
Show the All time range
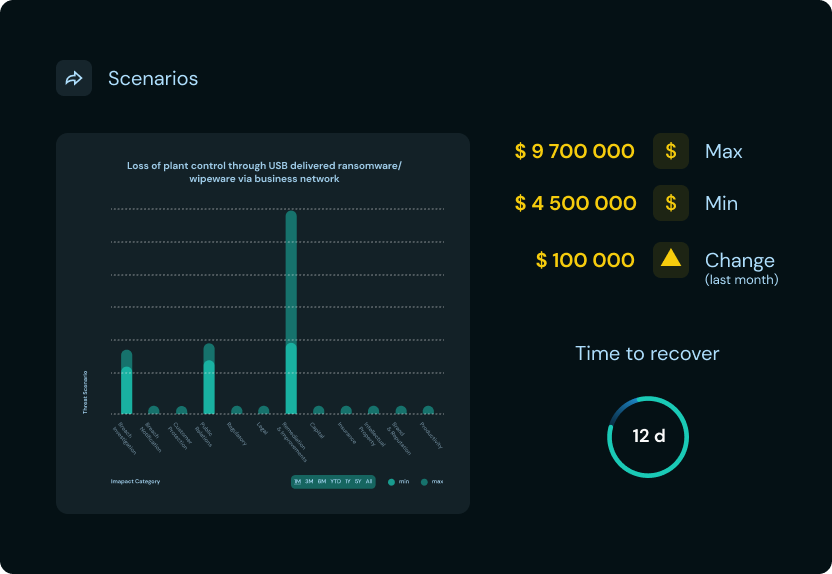click(369, 482)
